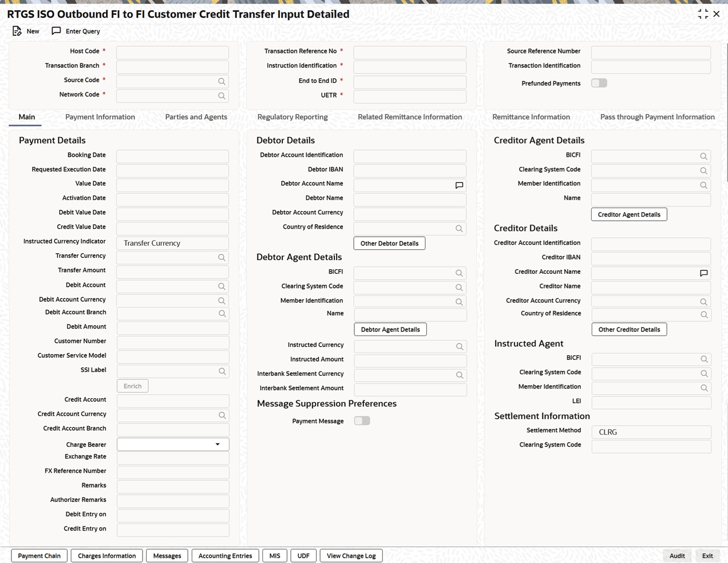Open the Credit Account Currency lookup icon
The image size is (728, 563).
point(223,415)
